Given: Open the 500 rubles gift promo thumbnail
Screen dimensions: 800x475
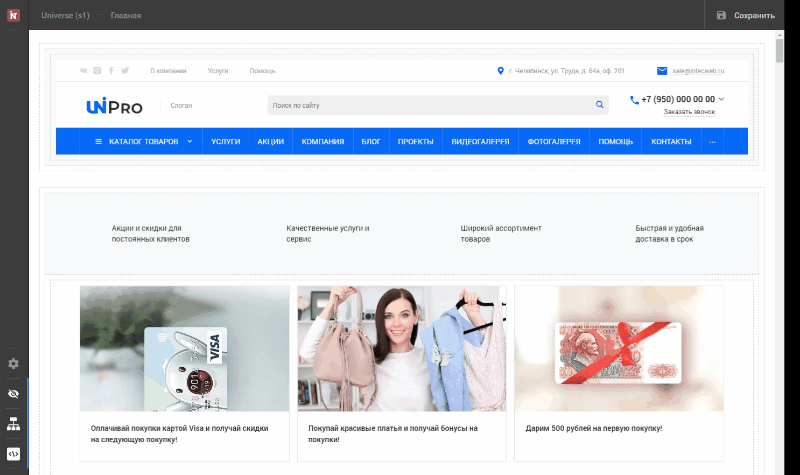Looking at the screenshot, I should click(x=619, y=348).
